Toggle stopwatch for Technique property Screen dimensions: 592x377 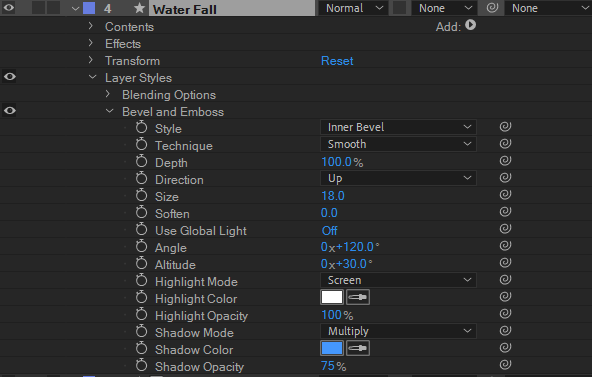[142, 144]
